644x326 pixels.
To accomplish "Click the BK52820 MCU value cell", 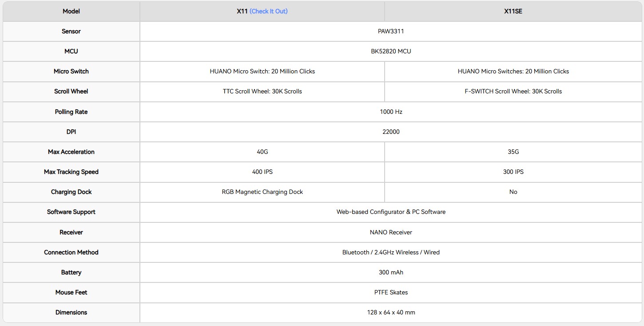I will coord(391,51).
